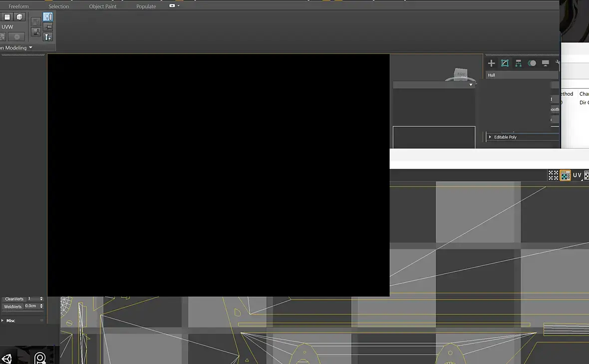Click the greyed round icon below UVW
The height and width of the screenshot is (364, 589).
(x=16, y=37)
